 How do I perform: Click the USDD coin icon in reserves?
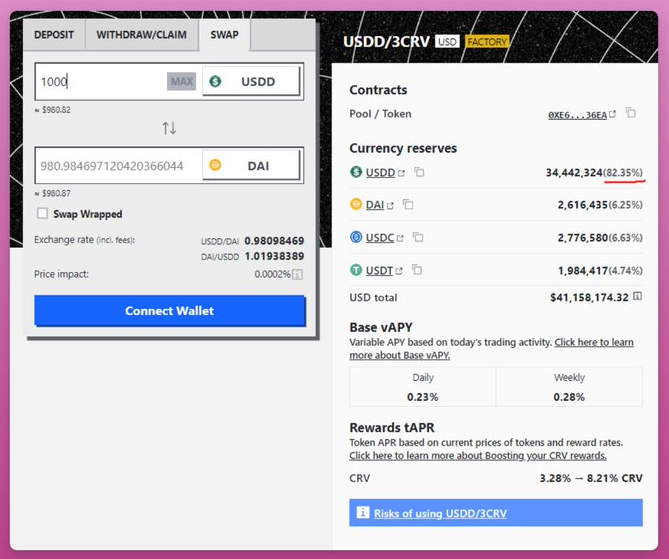pos(356,172)
